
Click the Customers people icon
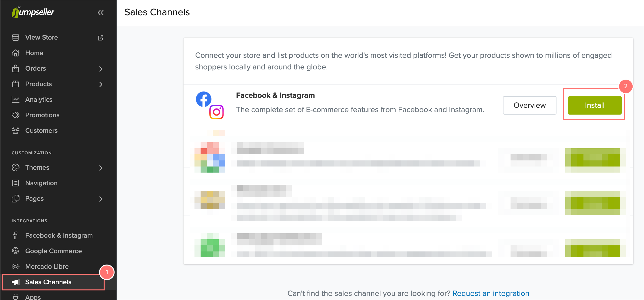point(16,131)
